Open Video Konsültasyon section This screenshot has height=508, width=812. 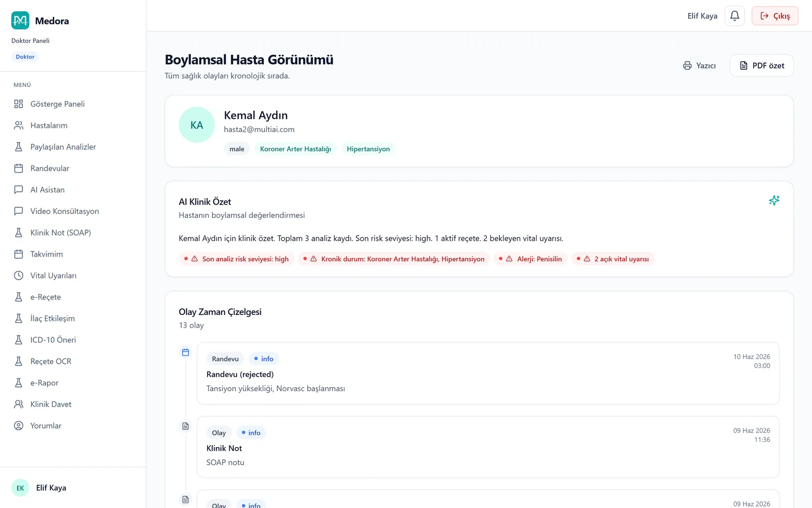[x=73, y=211]
